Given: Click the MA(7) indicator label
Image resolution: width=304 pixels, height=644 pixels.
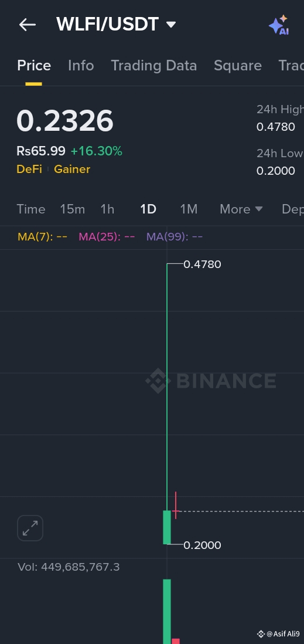Looking at the screenshot, I should click(x=42, y=236).
